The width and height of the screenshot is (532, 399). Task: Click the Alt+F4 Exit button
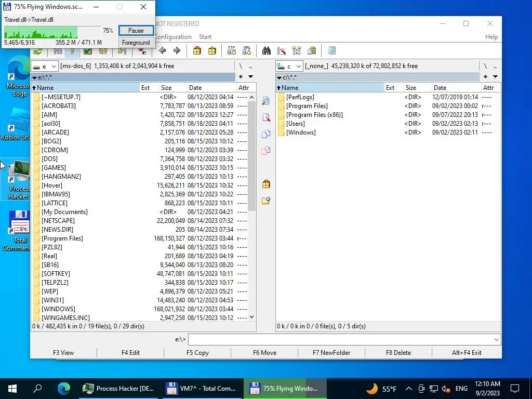(x=467, y=353)
